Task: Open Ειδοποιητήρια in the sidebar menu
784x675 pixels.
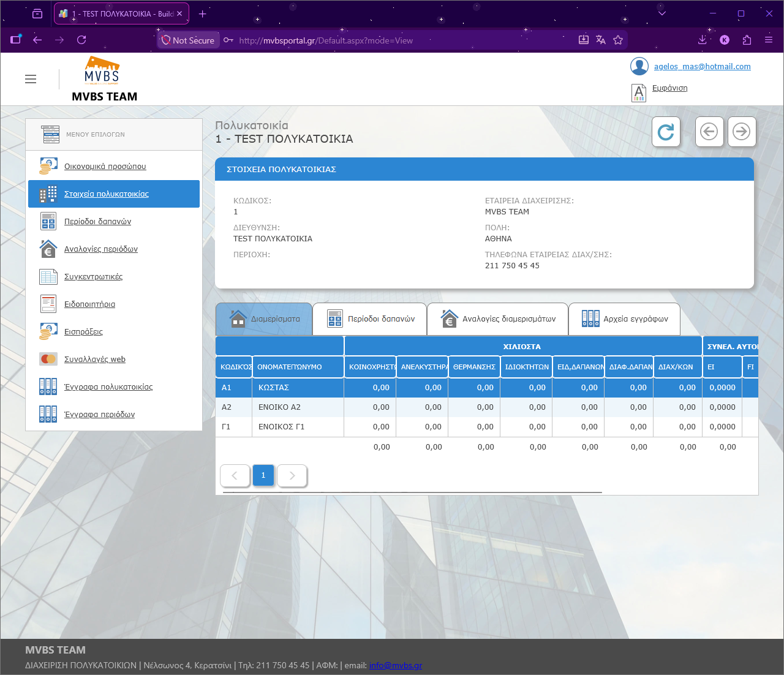Action: coord(89,304)
